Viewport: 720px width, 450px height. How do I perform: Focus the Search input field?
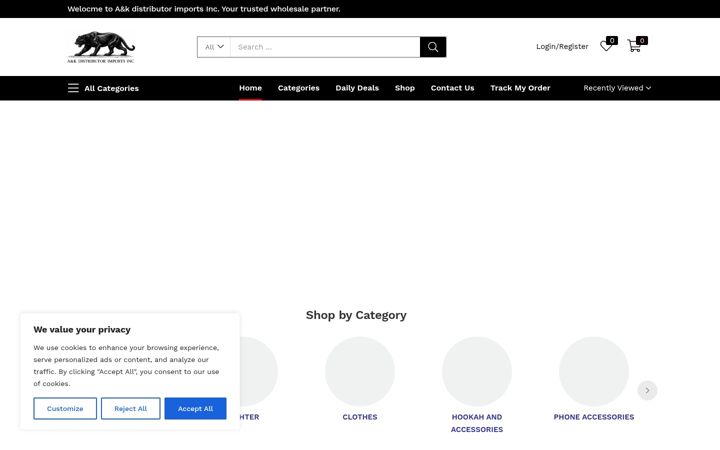coord(325,47)
